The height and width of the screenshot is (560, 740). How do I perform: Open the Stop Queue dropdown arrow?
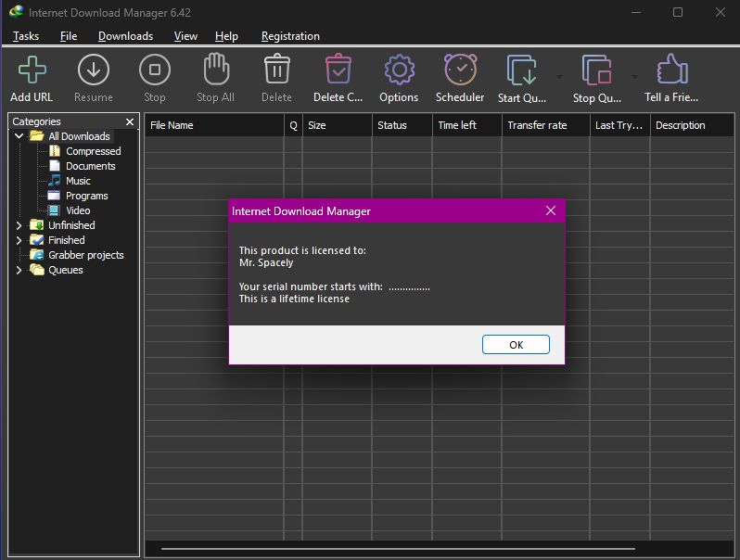click(x=634, y=76)
